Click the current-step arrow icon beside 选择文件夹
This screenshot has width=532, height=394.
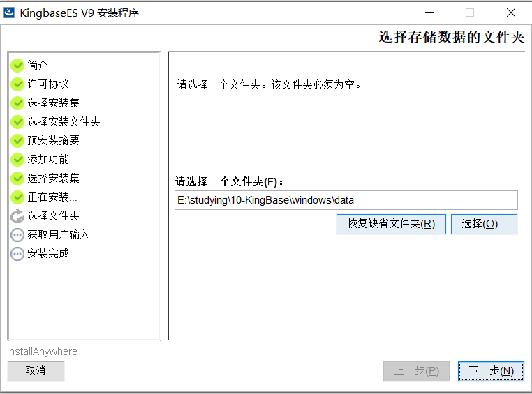pos(17,216)
